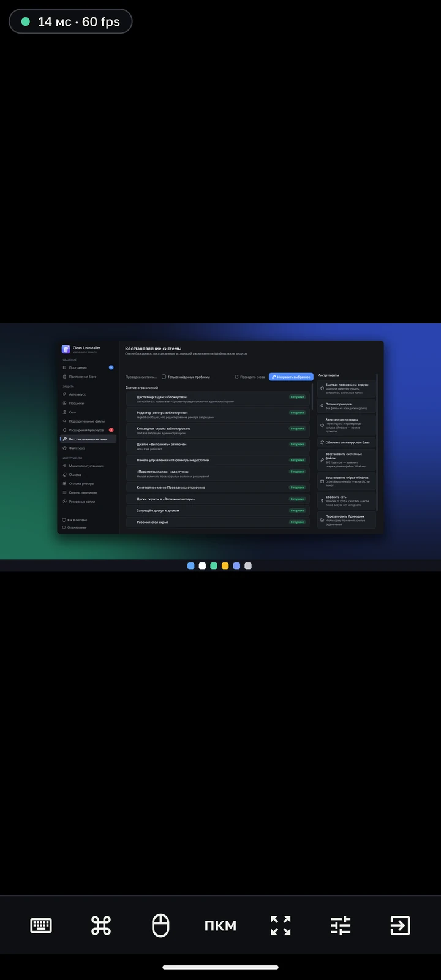Viewport: 441px width, 980px height.
Task: Go to Автозапуск section
Action: point(88,394)
